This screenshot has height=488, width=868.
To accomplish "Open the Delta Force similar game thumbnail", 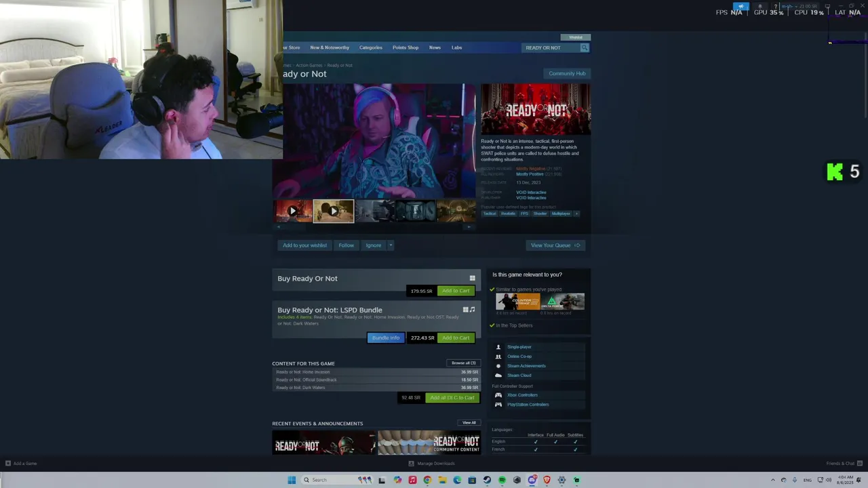I will (x=562, y=302).
